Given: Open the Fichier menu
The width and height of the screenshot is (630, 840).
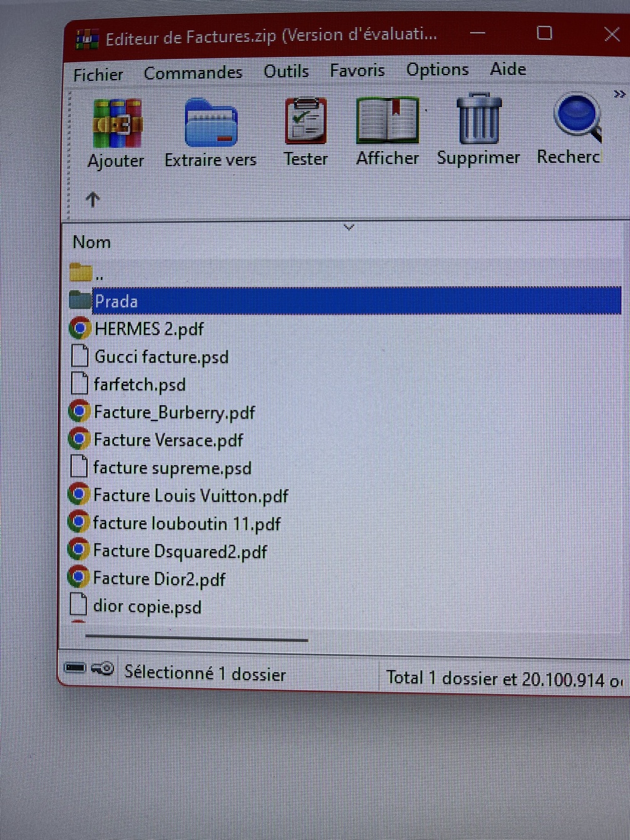Looking at the screenshot, I should point(98,75).
